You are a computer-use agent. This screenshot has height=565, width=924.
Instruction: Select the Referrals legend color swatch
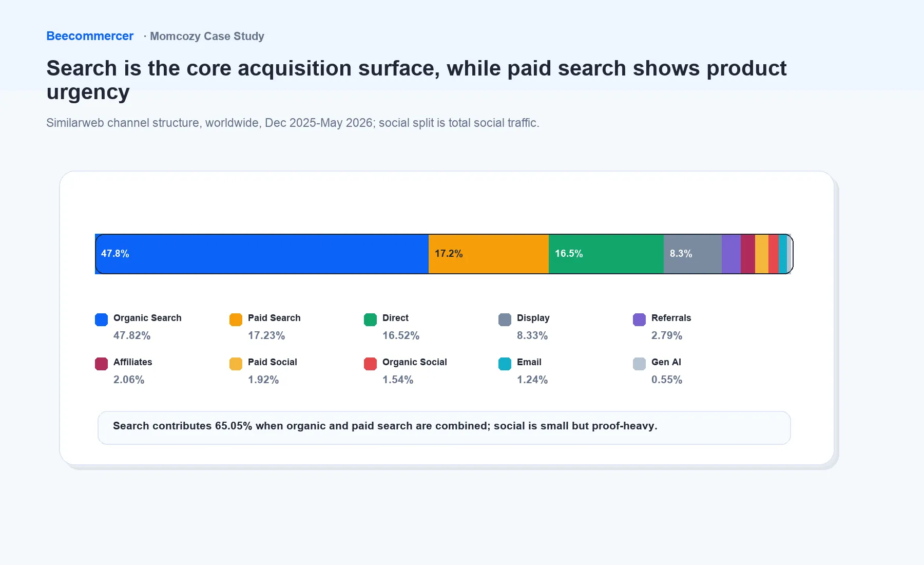[x=640, y=319]
